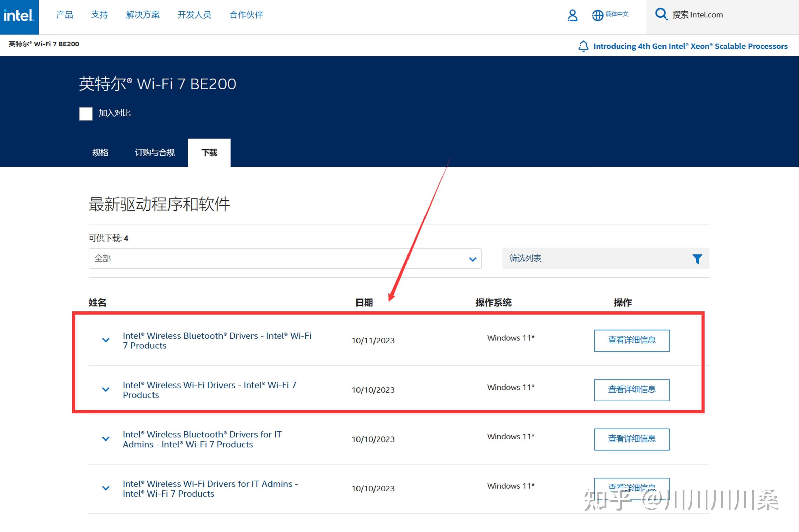This screenshot has width=799, height=532.
Task: Click the globe language icon
Action: tap(598, 15)
